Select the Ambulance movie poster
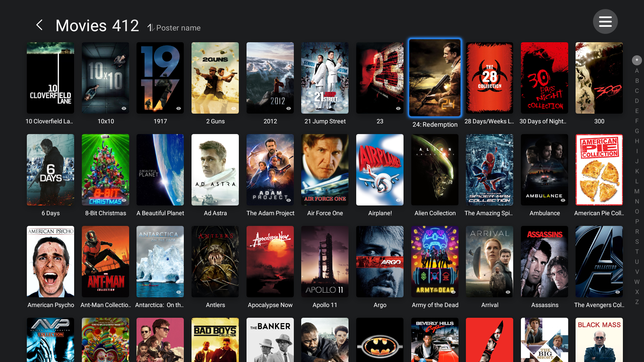 [544, 170]
